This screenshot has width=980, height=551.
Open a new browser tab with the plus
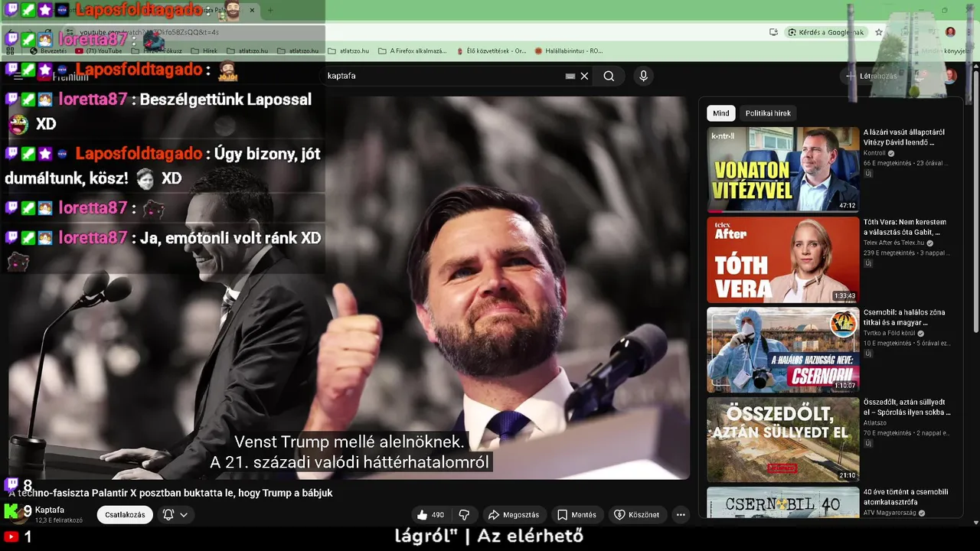coord(269,11)
